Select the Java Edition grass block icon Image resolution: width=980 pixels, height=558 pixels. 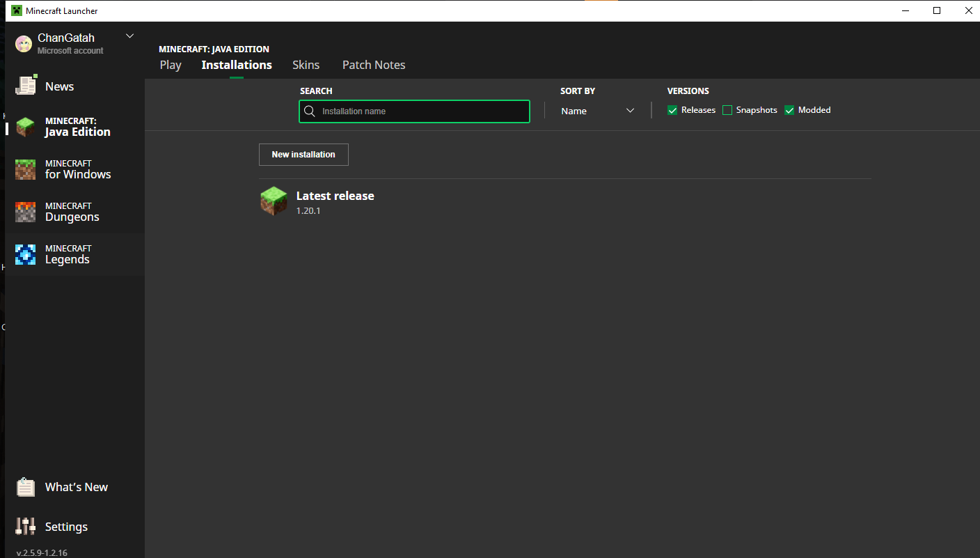pos(26,127)
